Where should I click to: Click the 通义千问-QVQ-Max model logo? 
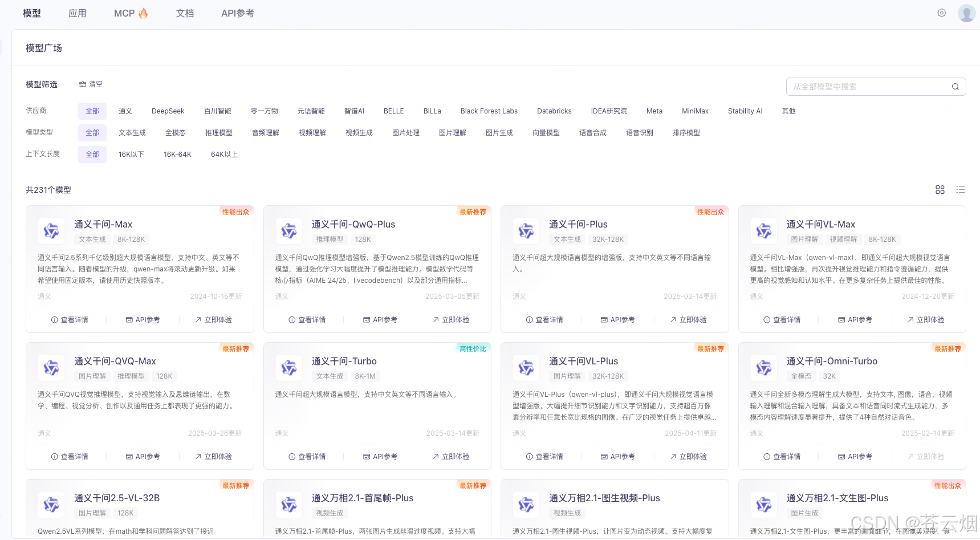click(51, 368)
